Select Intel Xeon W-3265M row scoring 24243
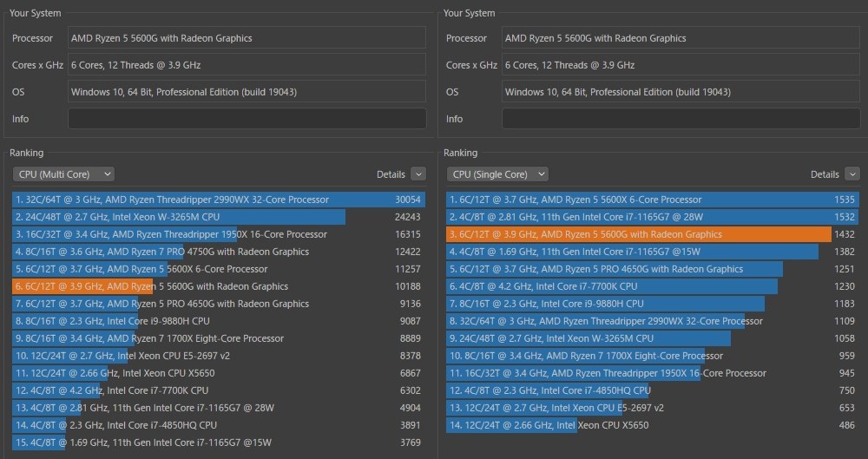868x459 pixels. (219, 217)
